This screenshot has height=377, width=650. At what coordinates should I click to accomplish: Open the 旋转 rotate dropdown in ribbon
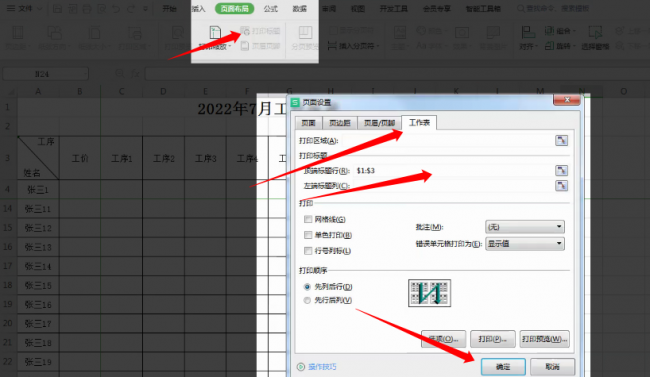point(560,46)
